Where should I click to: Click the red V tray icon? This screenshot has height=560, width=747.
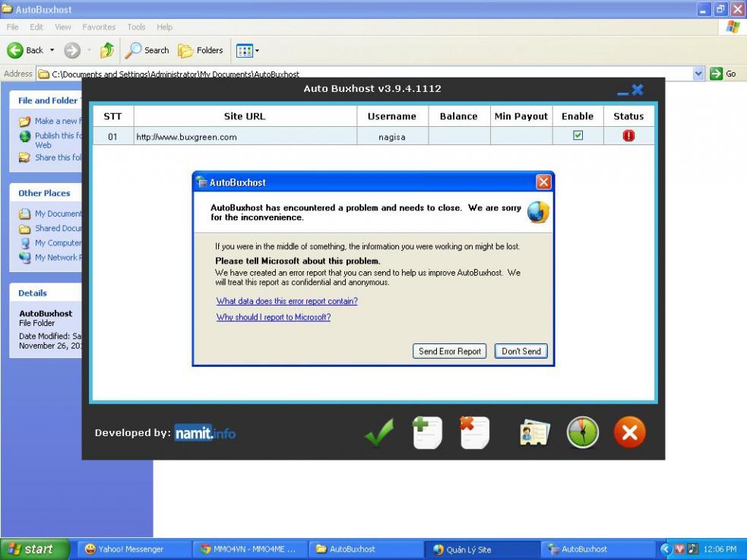[x=680, y=549]
